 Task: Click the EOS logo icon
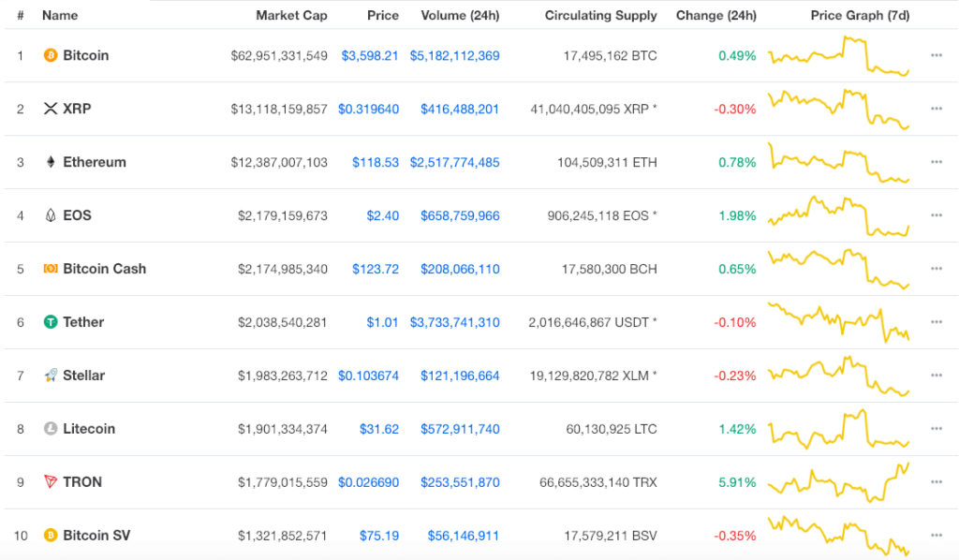(51, 215)
